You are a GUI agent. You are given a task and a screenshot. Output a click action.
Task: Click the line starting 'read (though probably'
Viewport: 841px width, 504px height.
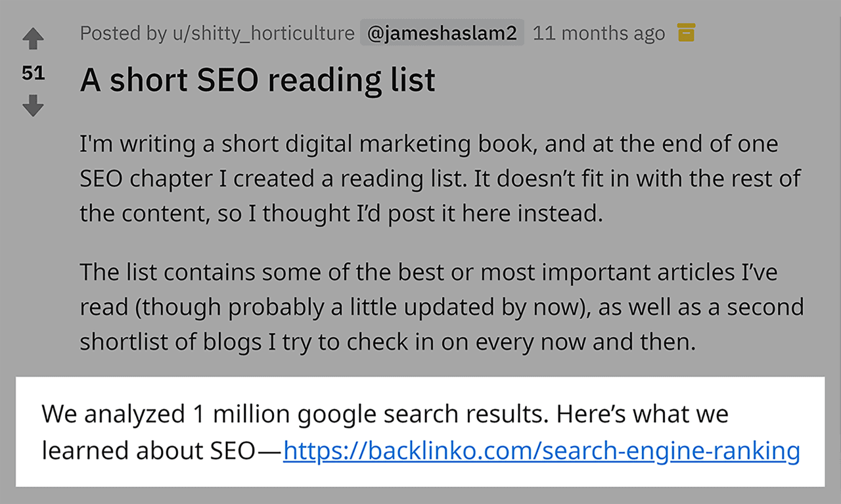(442, 307)
